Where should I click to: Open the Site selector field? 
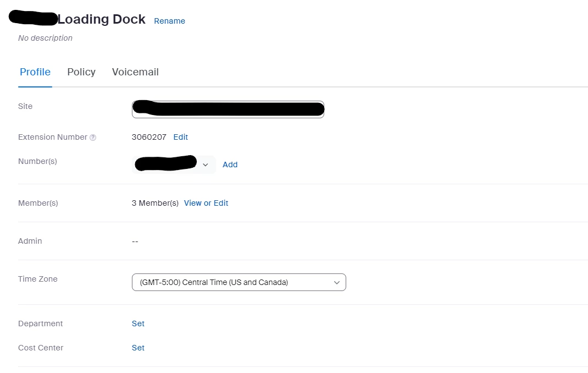tap(228, 109)
